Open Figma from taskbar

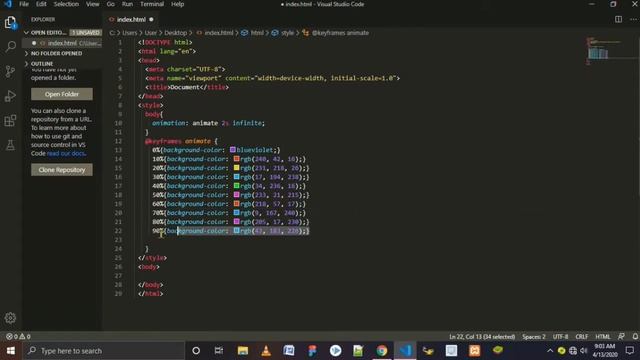312,351
